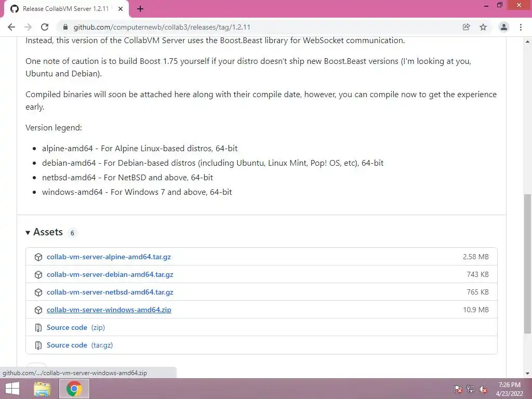The width and height of the screenshot is (532, 399).
Task: Open File Explorer from the taskbar
Action: pyautogui.click(x=42, y=389)
